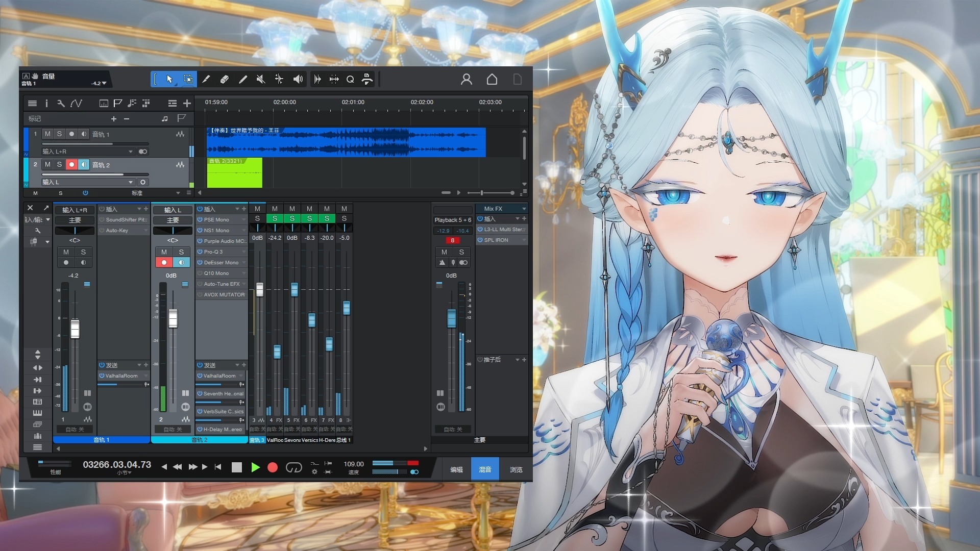Add a marker with plus button
Viewport: 980px width, 551px height.
point(114,118)
